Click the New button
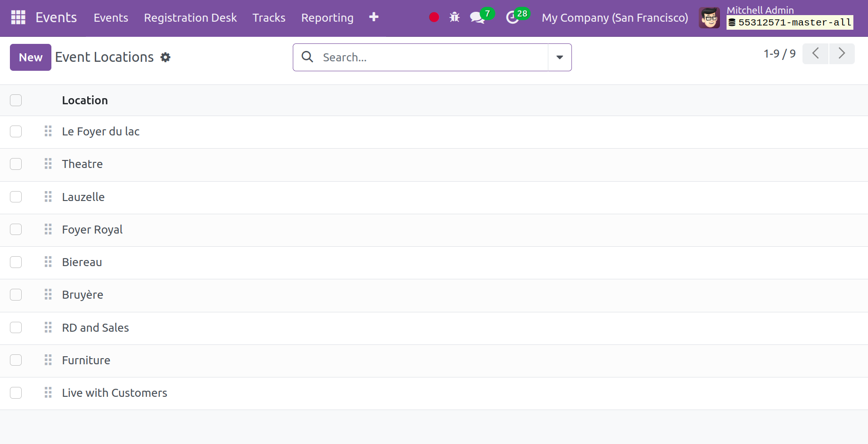 (x=31, y=57)
